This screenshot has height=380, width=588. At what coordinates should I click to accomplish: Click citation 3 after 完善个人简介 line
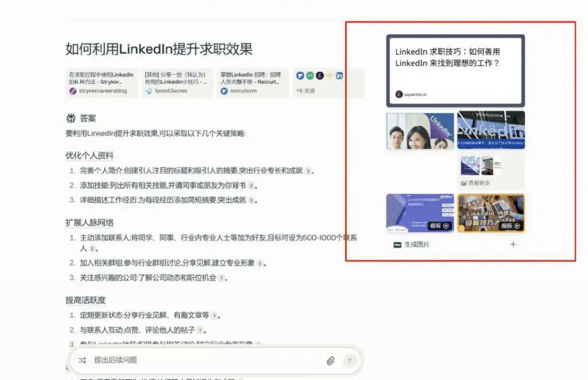(x=308, y=171)
